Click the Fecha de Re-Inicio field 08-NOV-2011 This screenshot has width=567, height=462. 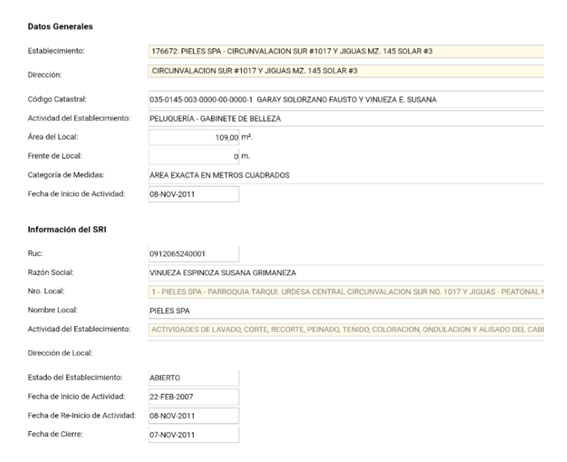[x=194, y=416]
